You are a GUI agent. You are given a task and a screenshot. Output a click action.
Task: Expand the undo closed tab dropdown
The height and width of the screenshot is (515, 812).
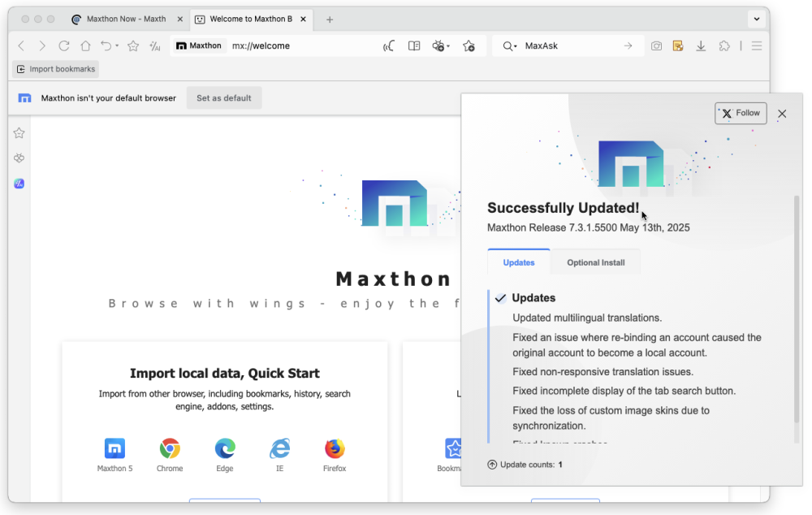pyautogui.click(x=117, y=46)
